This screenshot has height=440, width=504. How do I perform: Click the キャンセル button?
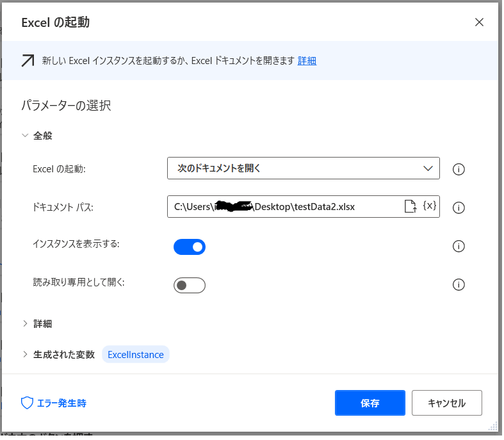[446, 403]
